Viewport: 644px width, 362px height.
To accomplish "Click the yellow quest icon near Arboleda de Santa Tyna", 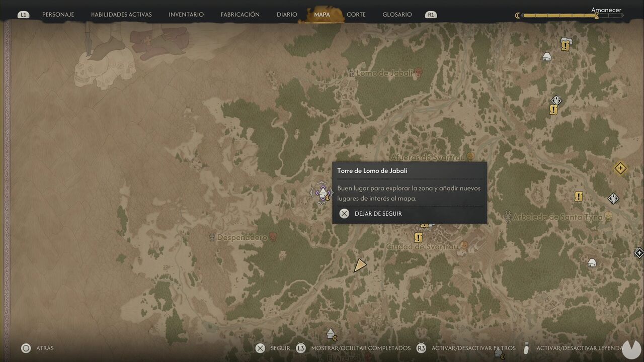I will coord(579,196).
